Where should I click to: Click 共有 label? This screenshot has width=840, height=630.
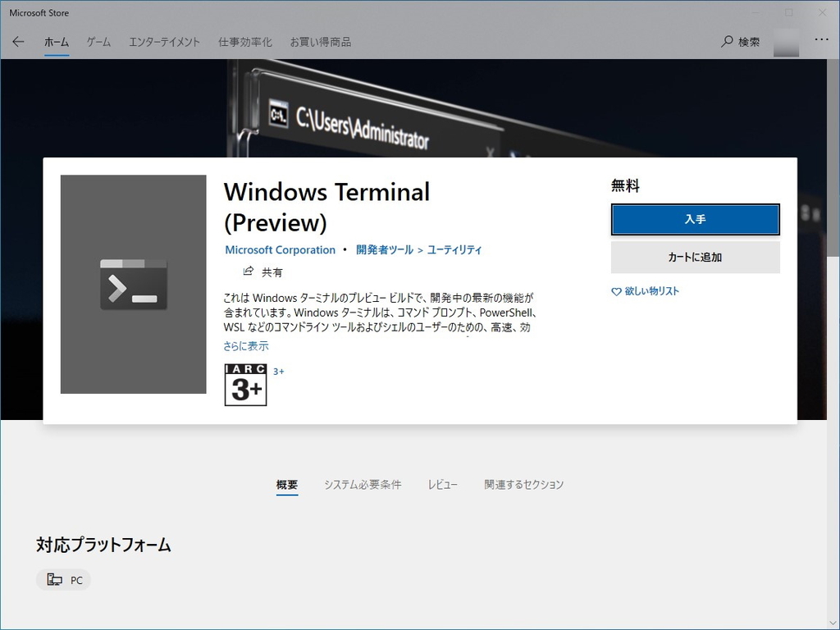coord(272,272)
